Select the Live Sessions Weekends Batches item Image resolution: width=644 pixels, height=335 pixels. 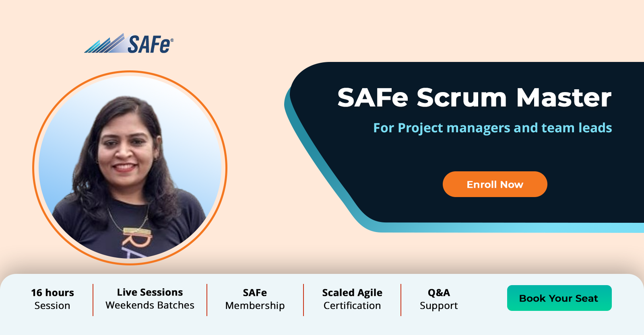150,299
